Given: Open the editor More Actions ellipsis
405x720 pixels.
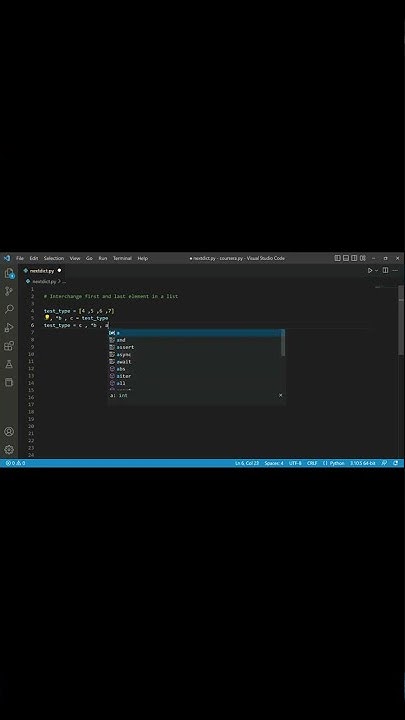Looking at the screenshot, I should click(395, 270).
